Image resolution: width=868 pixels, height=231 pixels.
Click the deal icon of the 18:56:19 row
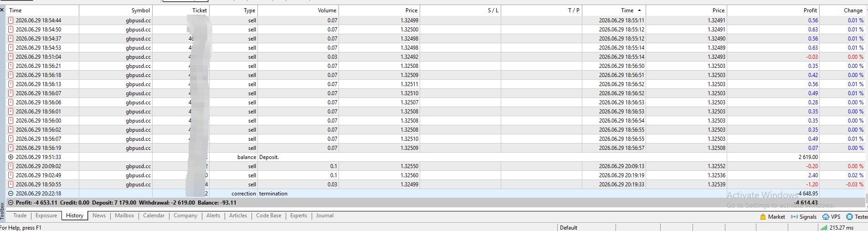pyautogui.click(x=11, y=148)
